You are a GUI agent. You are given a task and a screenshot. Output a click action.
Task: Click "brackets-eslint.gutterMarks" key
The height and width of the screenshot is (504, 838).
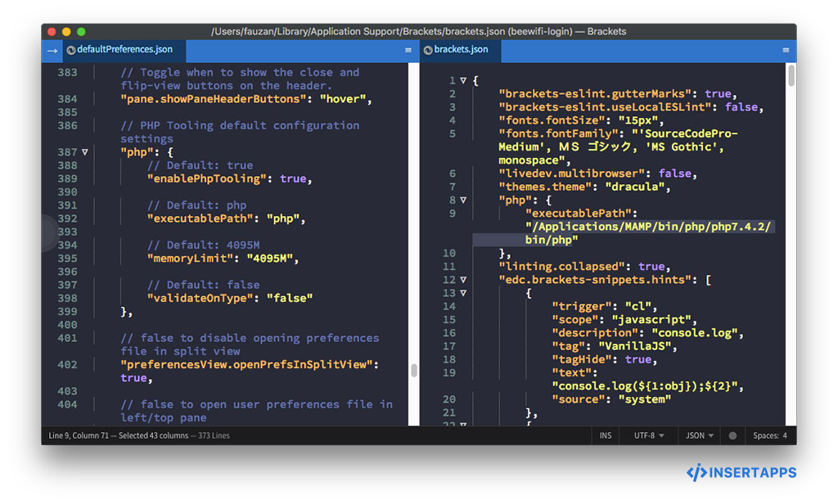click(595, 94)
